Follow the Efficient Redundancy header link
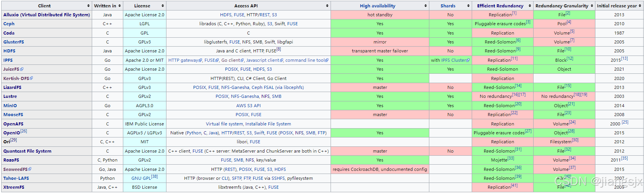 coord(500,6)
